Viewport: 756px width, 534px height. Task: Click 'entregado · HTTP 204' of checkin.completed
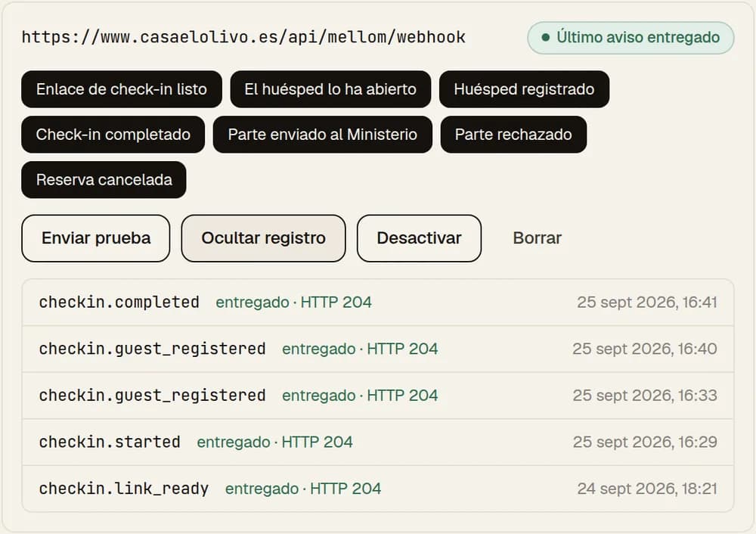pyautogui.click(x=293, y=303)
